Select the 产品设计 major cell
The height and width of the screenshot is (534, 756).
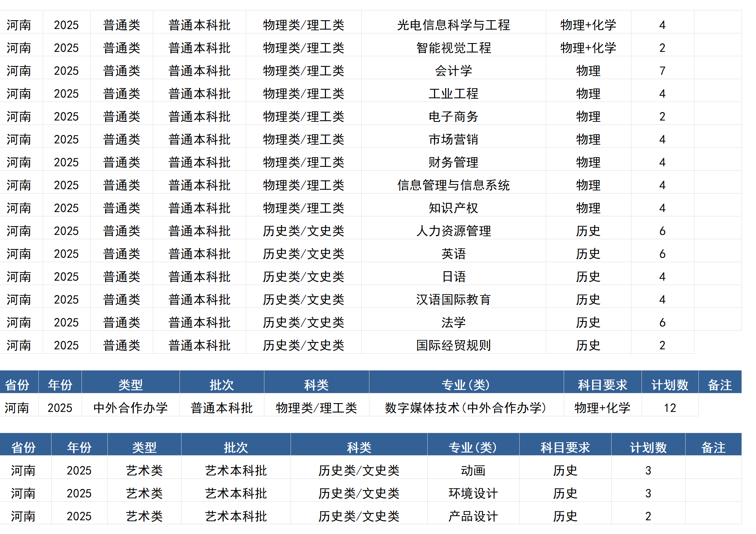[x=473, y=515]
